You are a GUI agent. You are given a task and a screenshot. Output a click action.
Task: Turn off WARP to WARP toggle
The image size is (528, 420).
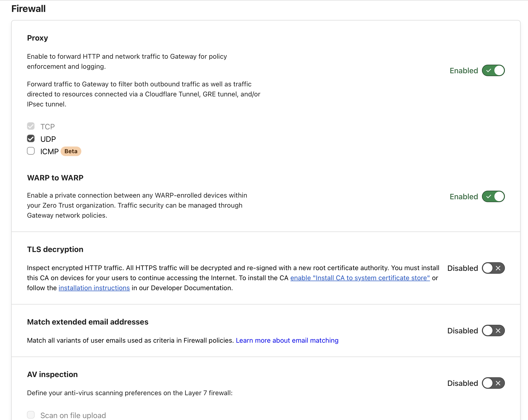(x=493, y=197)
